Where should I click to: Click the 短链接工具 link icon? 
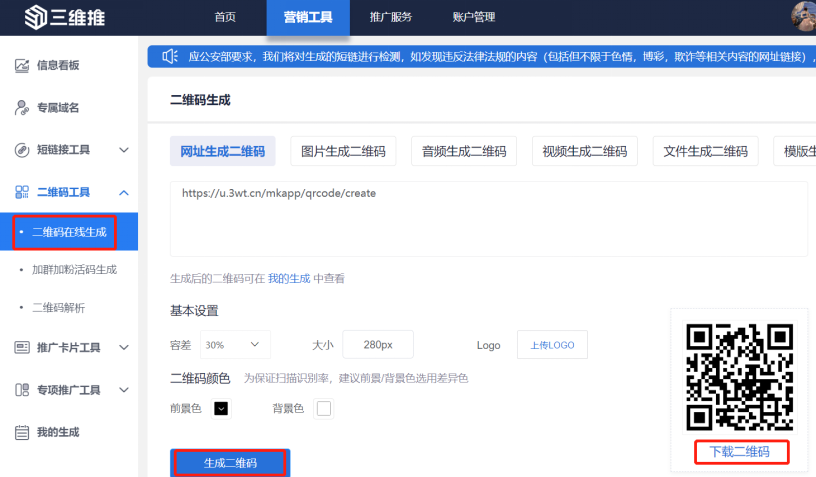[22, 150]
